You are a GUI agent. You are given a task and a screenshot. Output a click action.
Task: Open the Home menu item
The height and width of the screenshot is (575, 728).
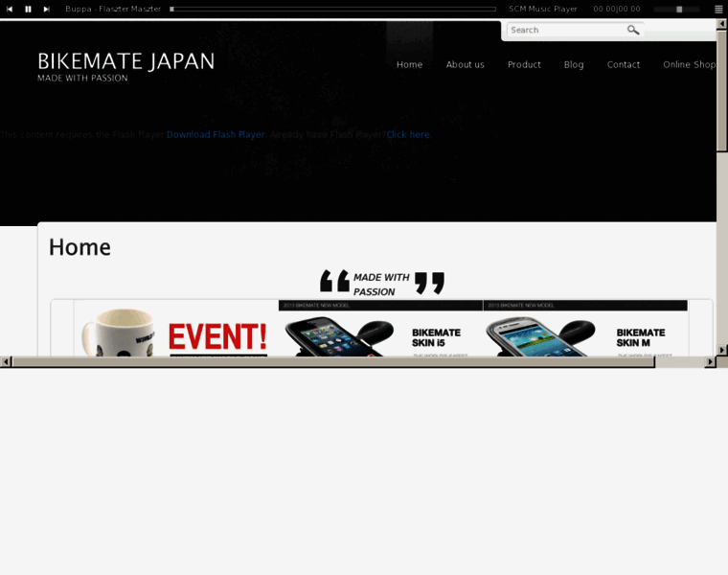tap(410, 64)
